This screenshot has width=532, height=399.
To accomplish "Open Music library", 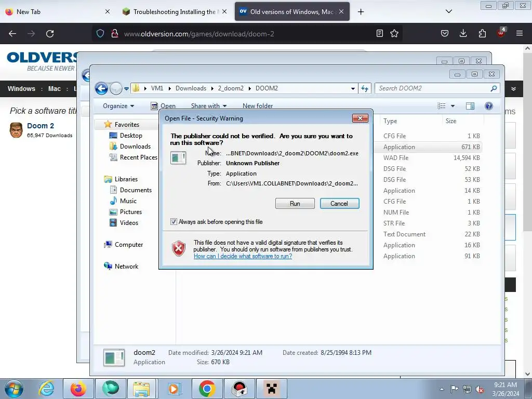I will [128, 201].
